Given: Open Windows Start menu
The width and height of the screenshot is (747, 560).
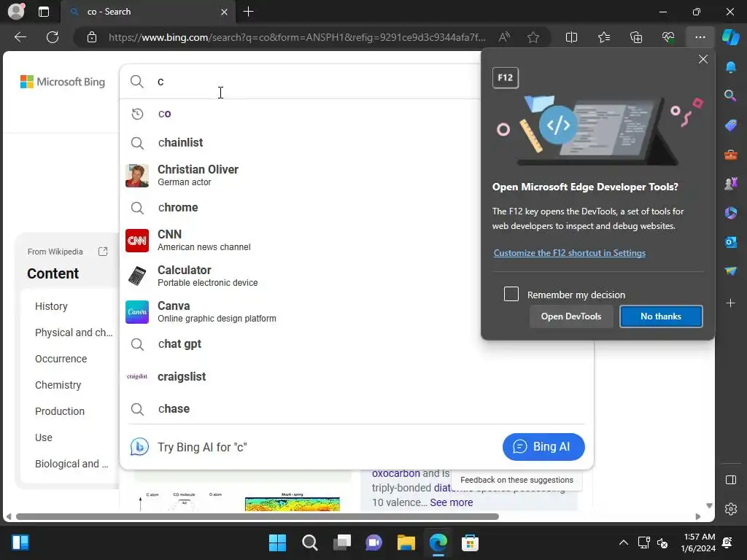Looking at the screenshot, I should tap(277, 542).
